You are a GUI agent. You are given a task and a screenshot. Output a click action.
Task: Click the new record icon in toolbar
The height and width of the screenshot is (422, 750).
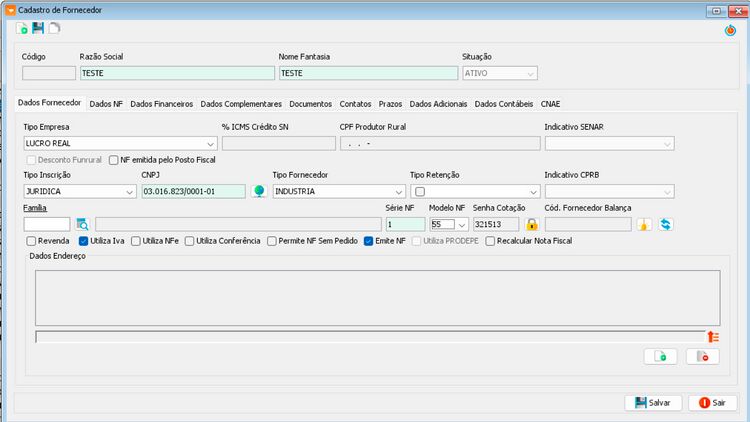tap(22, 29)
